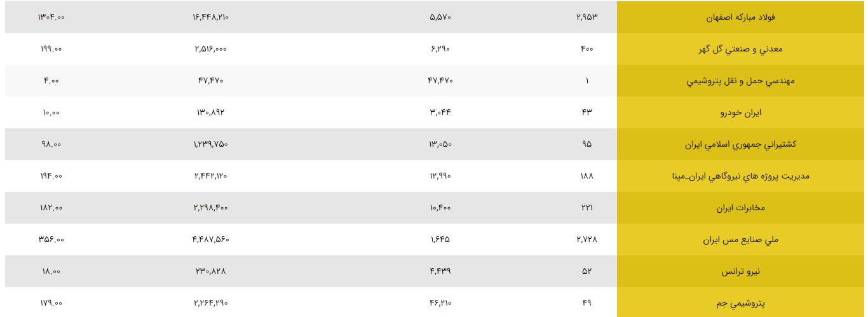Select مديريت پروژه هاي نيروگاهي ايران-مپنا name
The image size is (868, 317).
click(x=741, y=176)
